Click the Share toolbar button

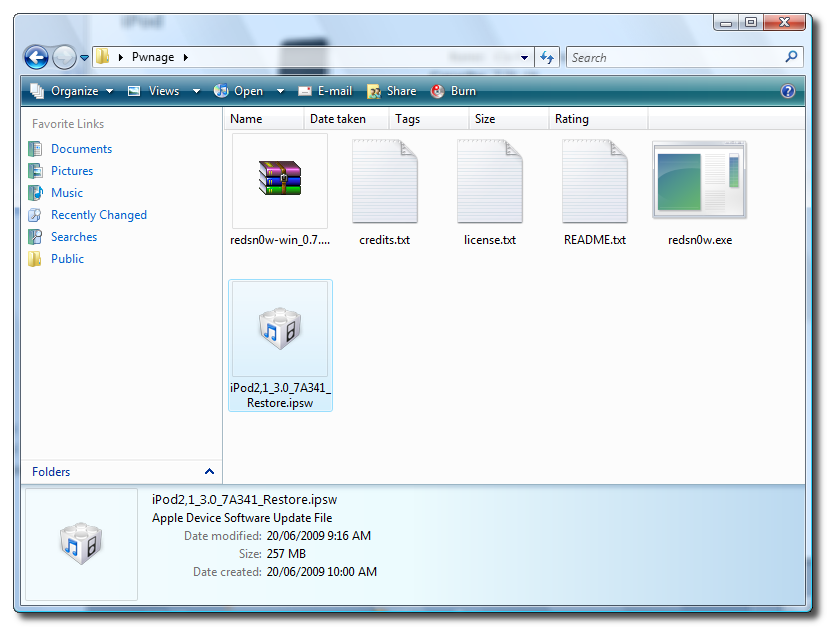pos(391,91)
